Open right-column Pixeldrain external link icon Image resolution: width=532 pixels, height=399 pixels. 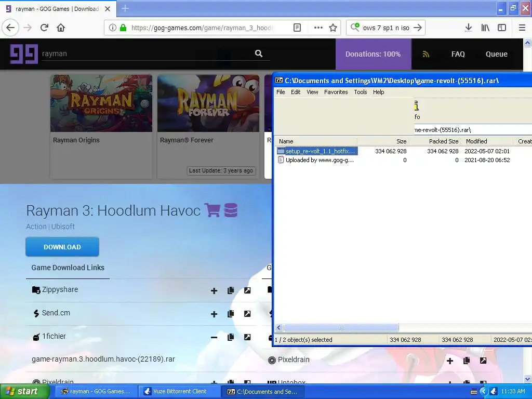(483, 361)
